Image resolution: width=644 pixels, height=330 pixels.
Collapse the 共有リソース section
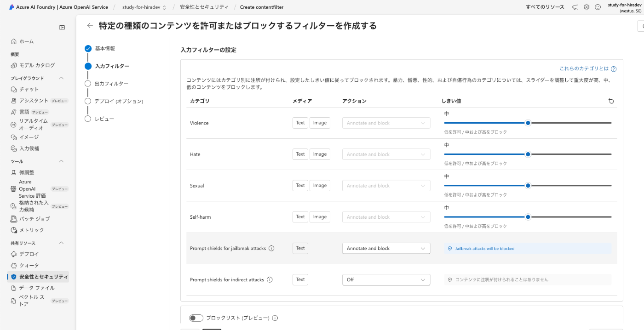tap(62, 243)
